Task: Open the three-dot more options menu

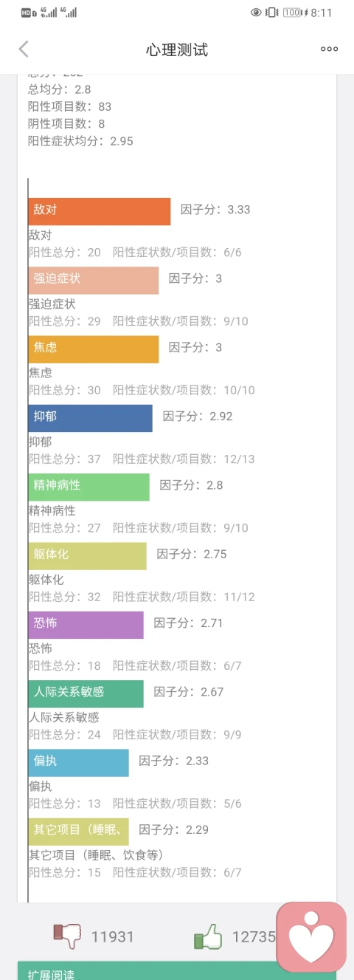Action: pos(329,49)
